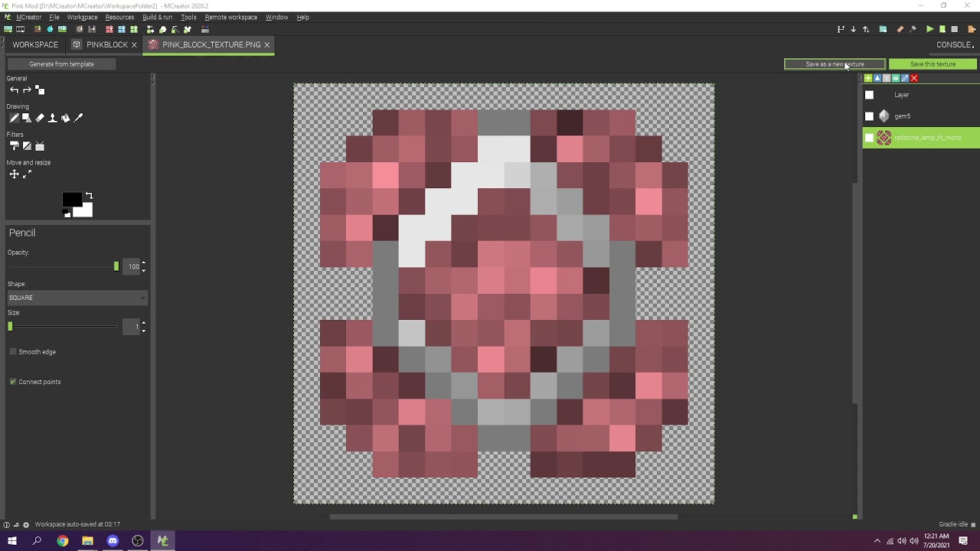The image size is (980, 551).
Task: Open the CONSOLE panel tab
Action: tap(954, 45)
